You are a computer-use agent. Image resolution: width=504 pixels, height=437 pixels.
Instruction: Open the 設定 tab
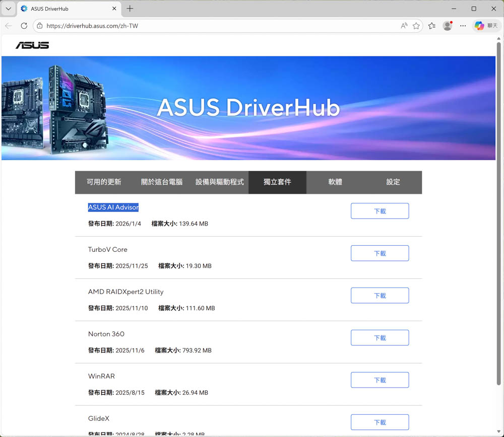click(x=393, y=182)
